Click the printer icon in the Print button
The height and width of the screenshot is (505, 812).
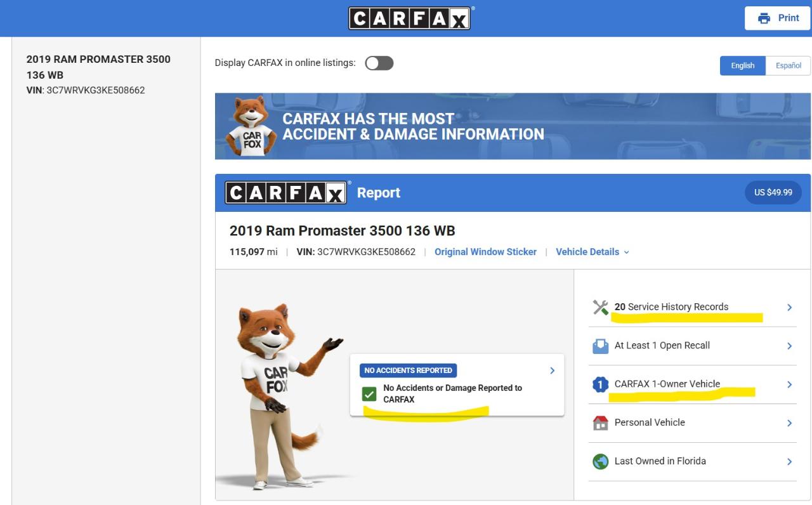[764, 18]
